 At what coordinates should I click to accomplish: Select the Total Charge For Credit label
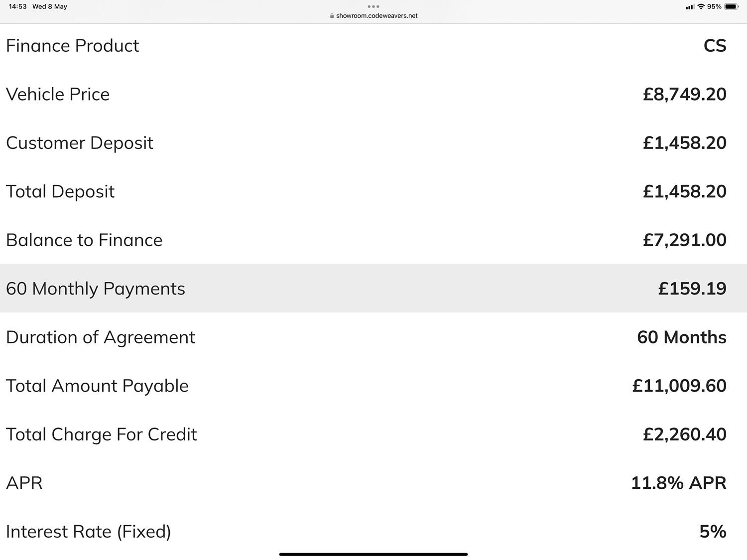pyautogui.click(x=102, y=434)
